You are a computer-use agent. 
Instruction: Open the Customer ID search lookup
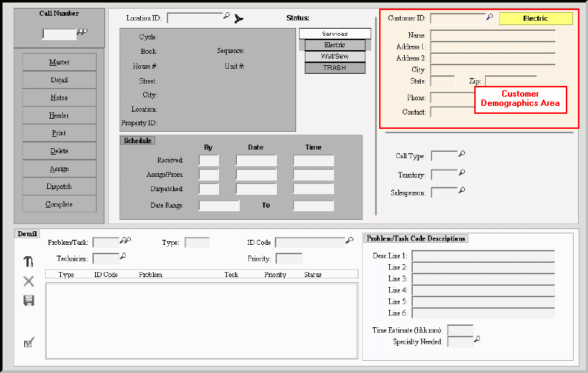click(x=490, y=17)
